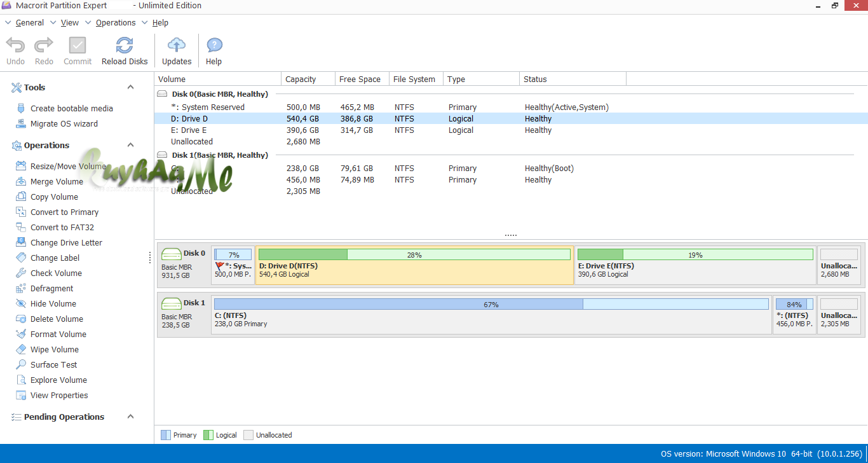The height and width of the screenshot is (463, 868).
Task: Select the 456,0 MB Primary volume row
Action: coord(511,179)
